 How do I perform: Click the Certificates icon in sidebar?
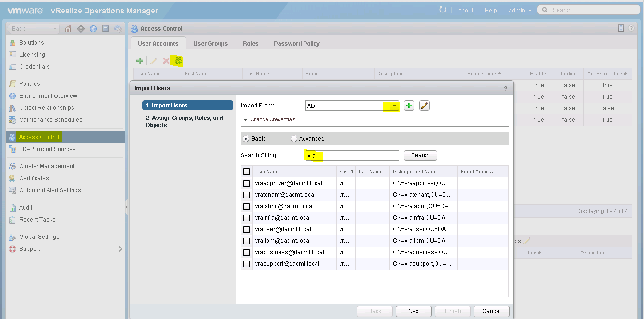coord(12,178)
